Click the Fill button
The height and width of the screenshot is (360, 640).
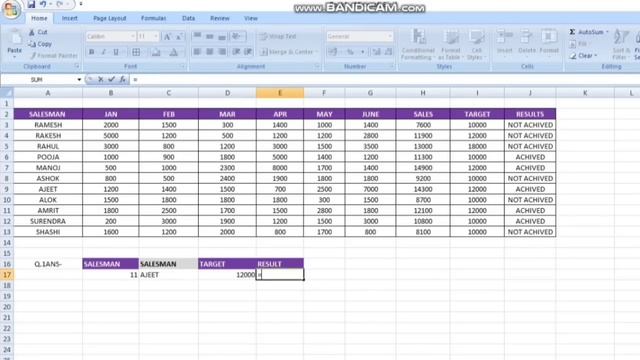pyautogui.click(x=578, y=44)
